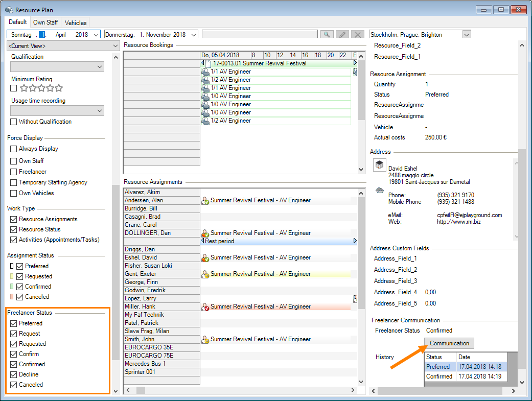Click Alan Andersen's assignment status icon
Image resolution: width=532 pixels, height=401 pixels.
click(x=205, y=201)
